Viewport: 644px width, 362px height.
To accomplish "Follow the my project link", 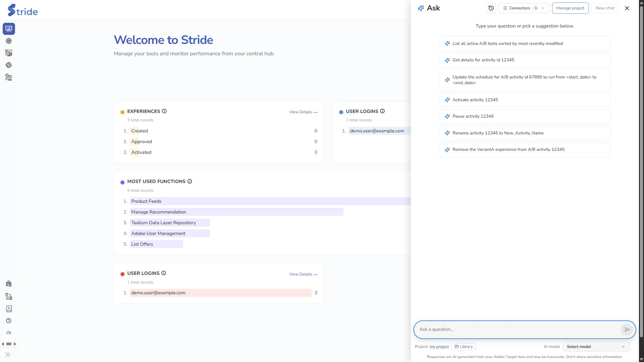I will click(x=439, y=347).
